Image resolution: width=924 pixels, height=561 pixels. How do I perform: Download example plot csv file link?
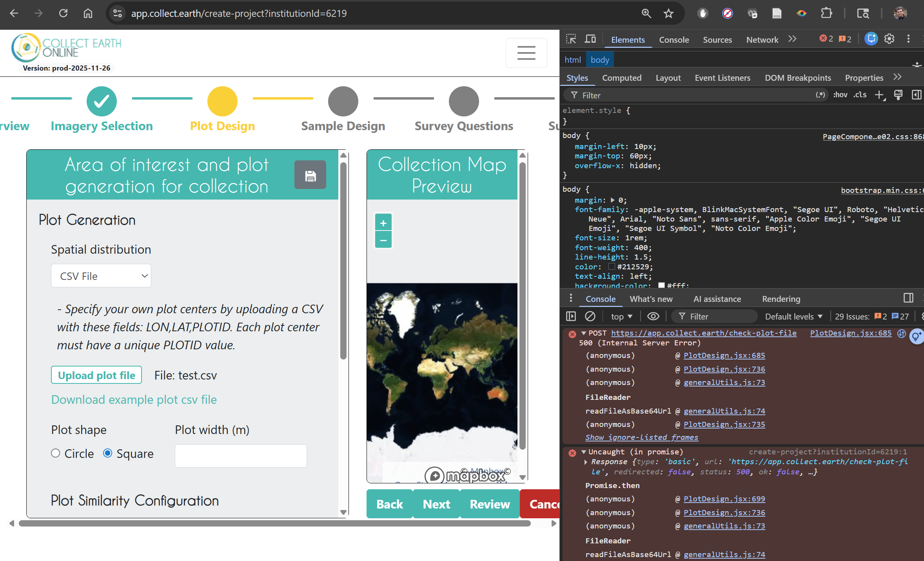tap(134, 399)
